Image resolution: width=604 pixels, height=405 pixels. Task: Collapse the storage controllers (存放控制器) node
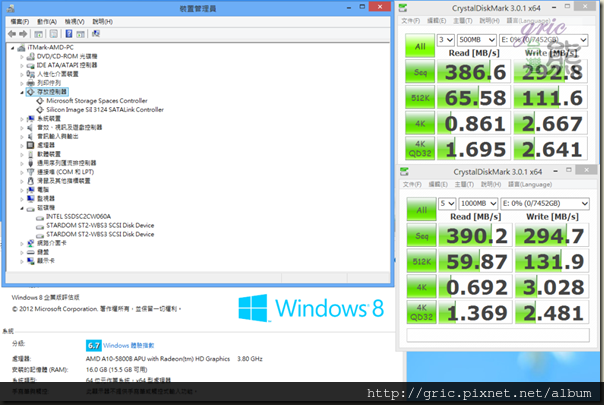22,92
